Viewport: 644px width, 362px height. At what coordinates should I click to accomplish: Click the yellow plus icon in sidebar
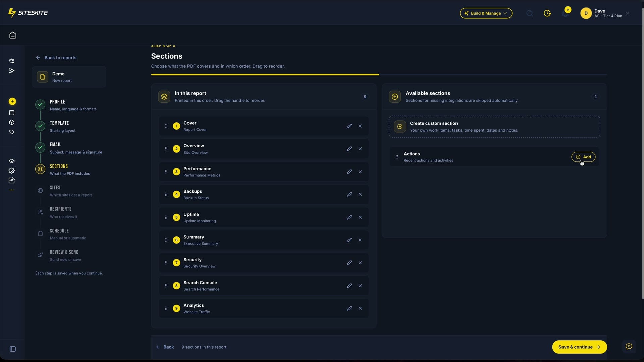pos(12,101)
